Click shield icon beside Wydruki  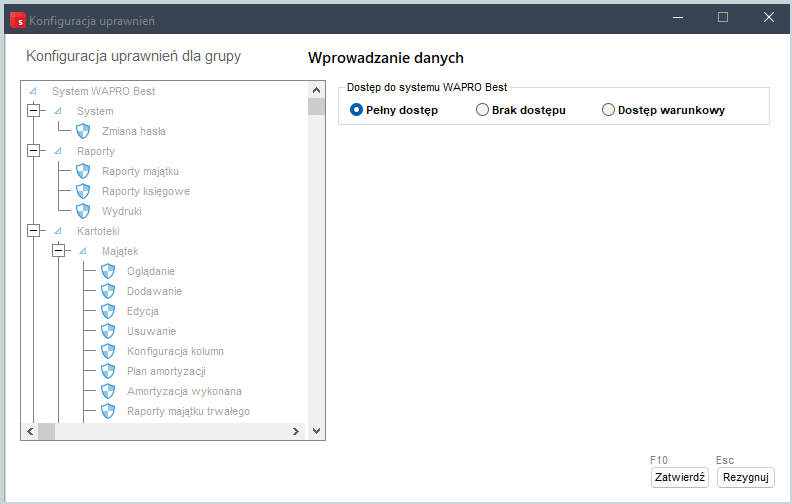(83, 211)
